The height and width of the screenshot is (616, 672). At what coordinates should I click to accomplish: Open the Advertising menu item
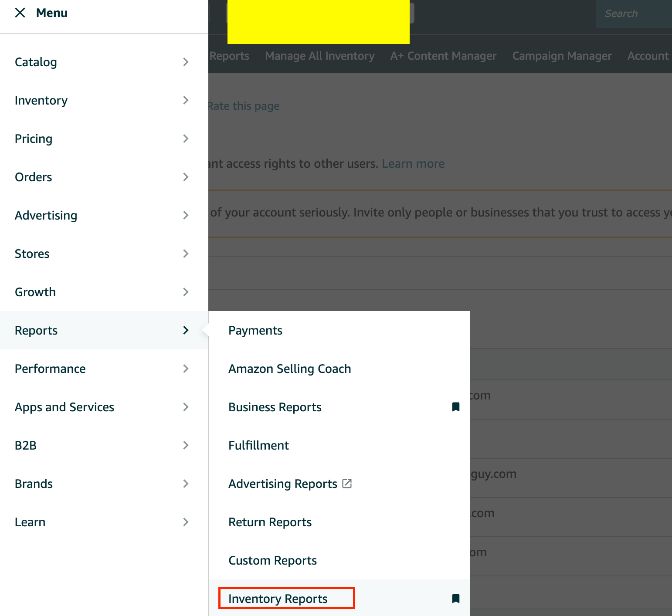pos(104,215)
